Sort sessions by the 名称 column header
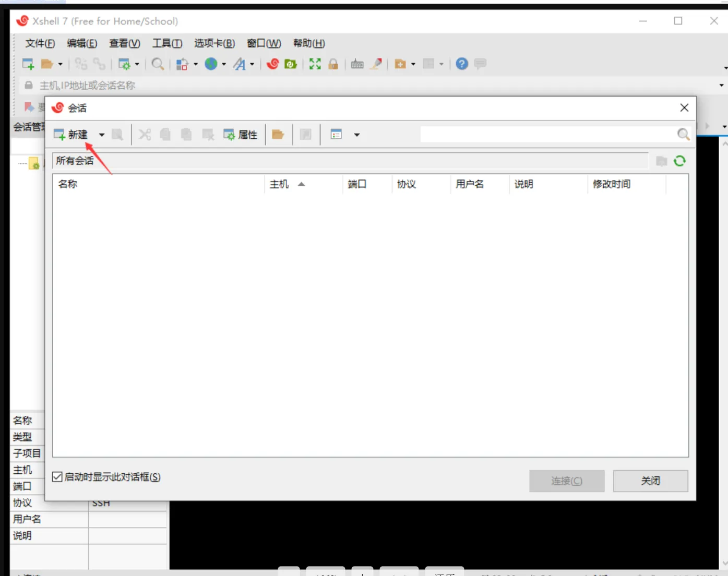 coord(159,184)
